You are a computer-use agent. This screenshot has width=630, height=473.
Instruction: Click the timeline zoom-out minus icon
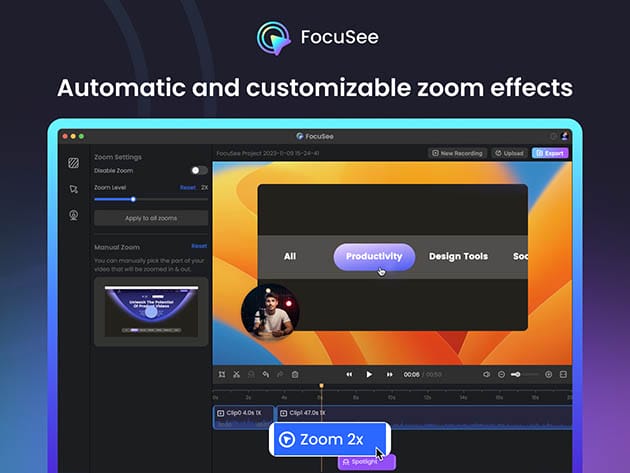[503, 374]
